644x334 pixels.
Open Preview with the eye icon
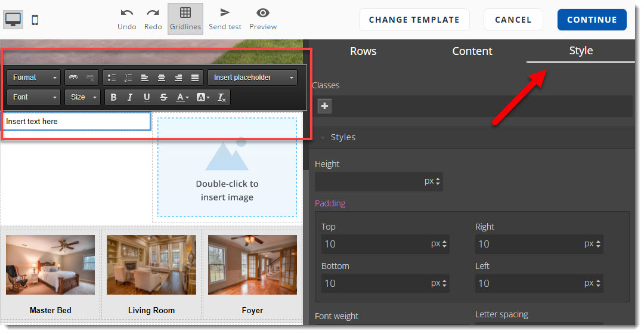263,13
